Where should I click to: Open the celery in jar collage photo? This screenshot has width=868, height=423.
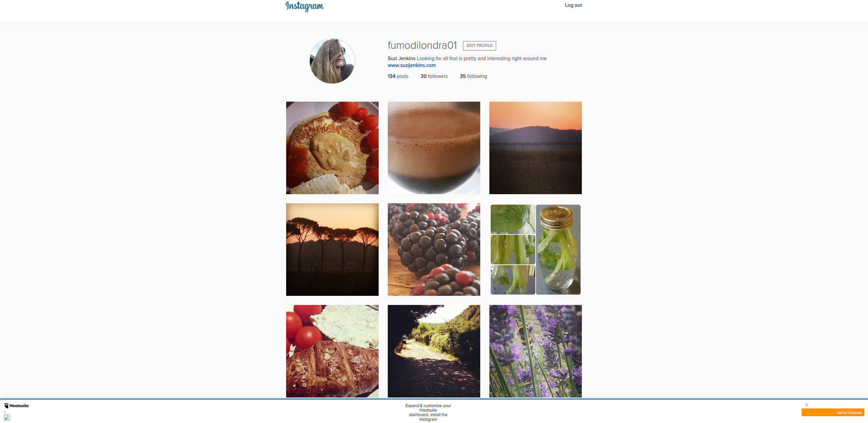coord(535,249)
